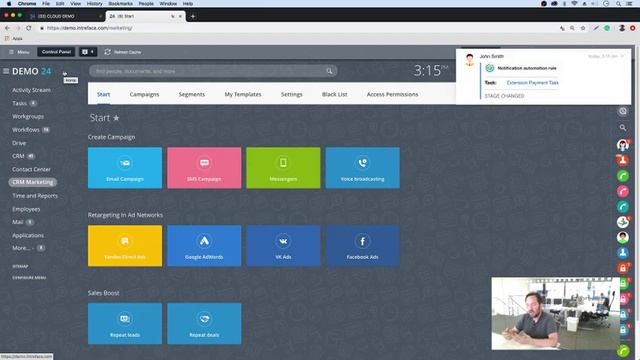Open the Extension Payment Task link
The width and height of the screenshot is (640, 360).
coord(533,82)
